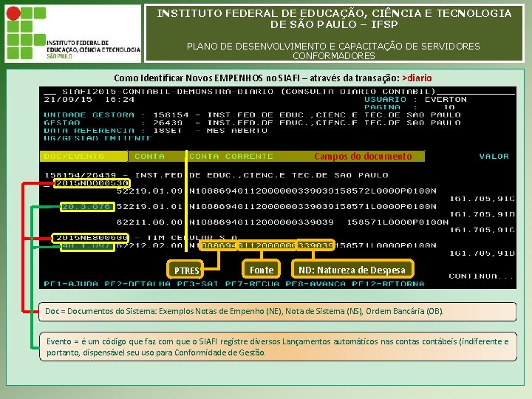Click the 'USUARIO : EVERTON' field
532x399 pixels.
415,100
